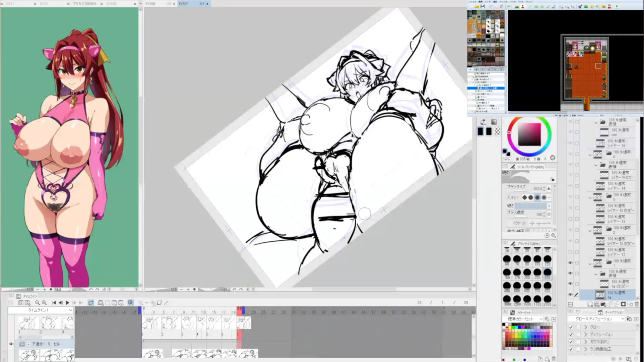Hide layer 1a using its eye icon
This screenshot has height=362, width=644.
click(x=570, y=295)
